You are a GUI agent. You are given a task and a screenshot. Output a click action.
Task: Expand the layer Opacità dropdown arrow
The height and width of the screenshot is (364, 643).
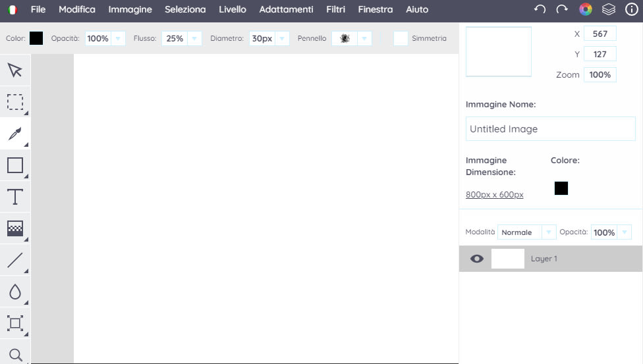625,232
